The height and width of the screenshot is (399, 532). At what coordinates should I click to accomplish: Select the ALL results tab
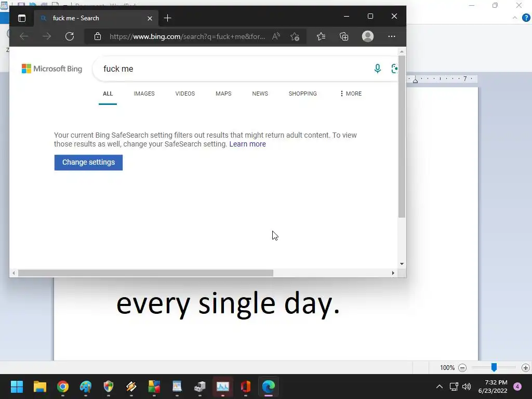point(108,94)
